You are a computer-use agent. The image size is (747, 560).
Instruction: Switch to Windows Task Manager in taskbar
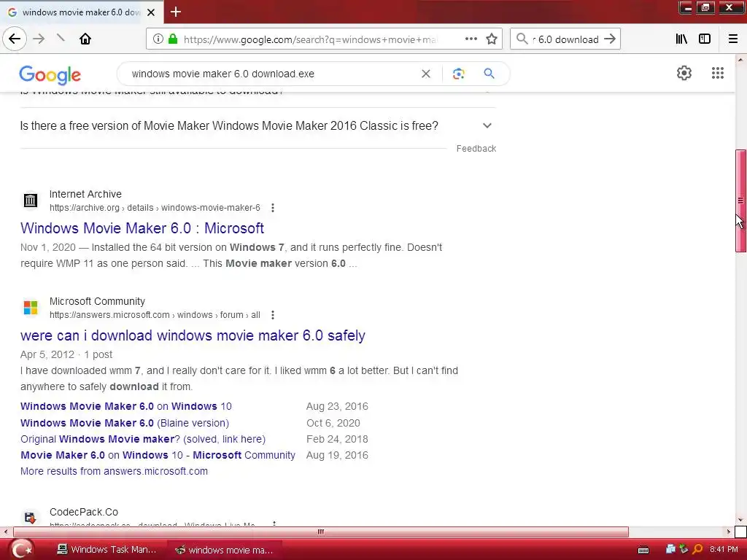pos(107,550)
